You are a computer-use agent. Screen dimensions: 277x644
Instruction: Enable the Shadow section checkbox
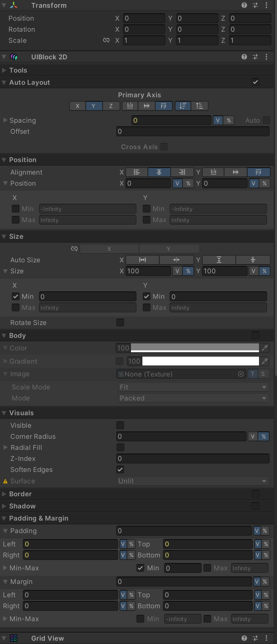coord(255,506)
